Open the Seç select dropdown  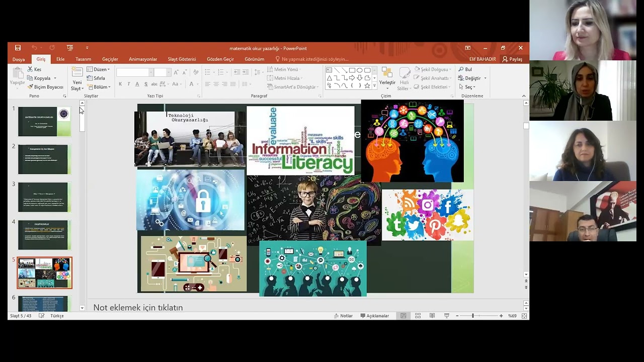click(x=467, y=87)
